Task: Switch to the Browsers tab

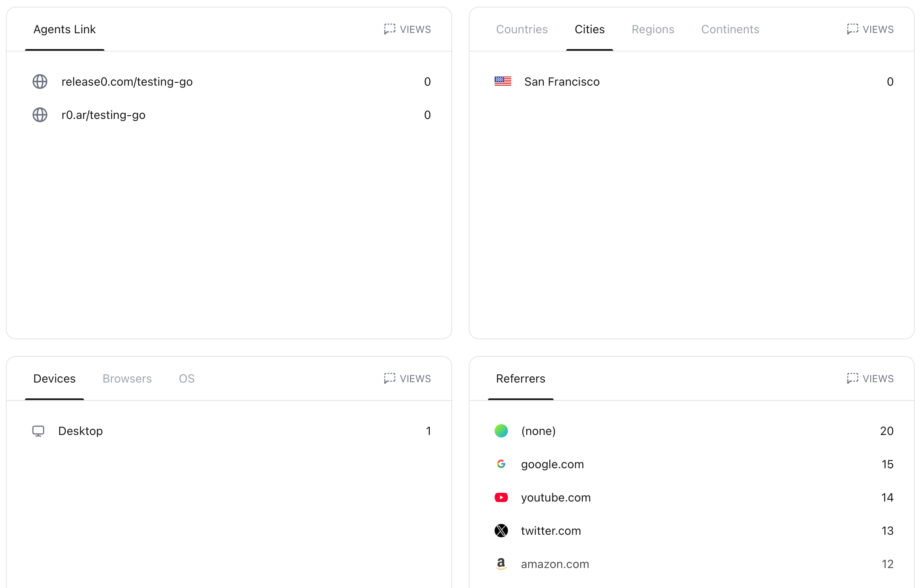Action: pyautogui.click(x=127, y=379)
